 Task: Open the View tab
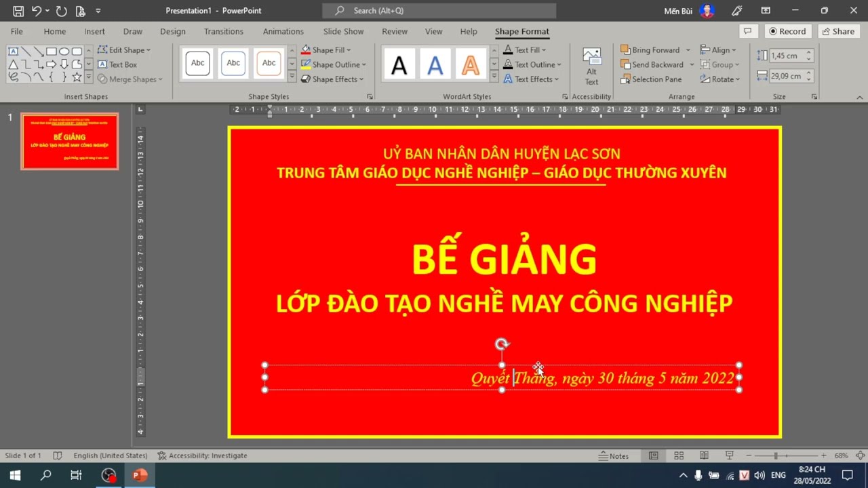(433, 31)
